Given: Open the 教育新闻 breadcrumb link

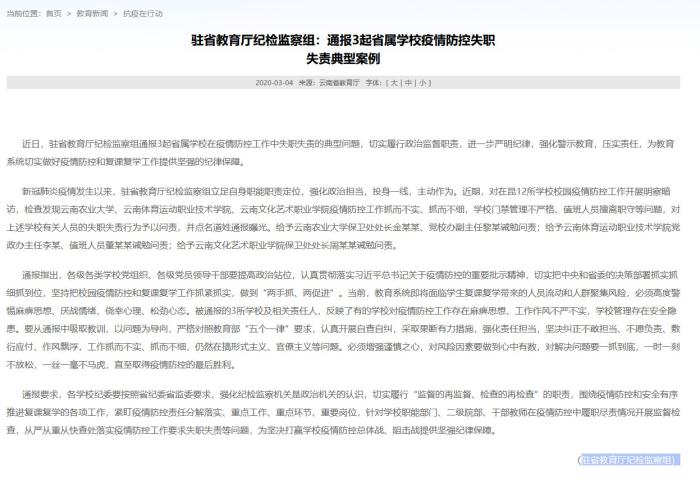Looking at the screenshot, I should (91, 14).
